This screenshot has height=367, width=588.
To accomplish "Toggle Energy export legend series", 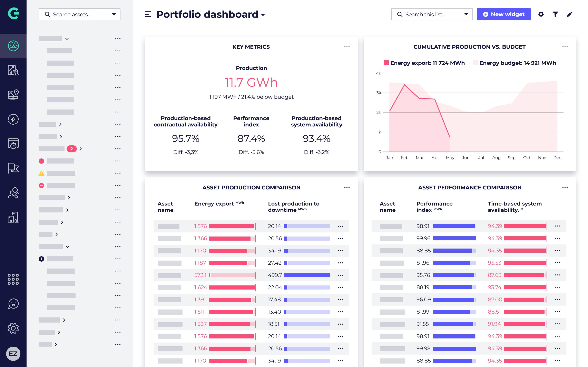I will point(424,63).
